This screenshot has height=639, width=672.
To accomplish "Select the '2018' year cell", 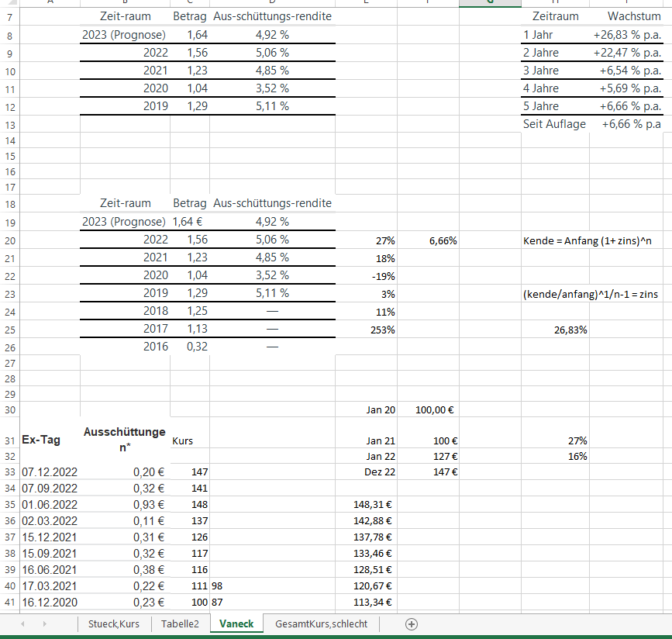I will [125, 311].
